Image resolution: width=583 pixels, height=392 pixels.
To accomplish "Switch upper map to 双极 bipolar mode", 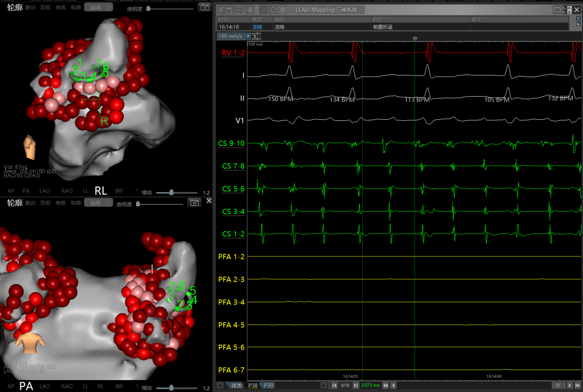I will tap(45, 7).
